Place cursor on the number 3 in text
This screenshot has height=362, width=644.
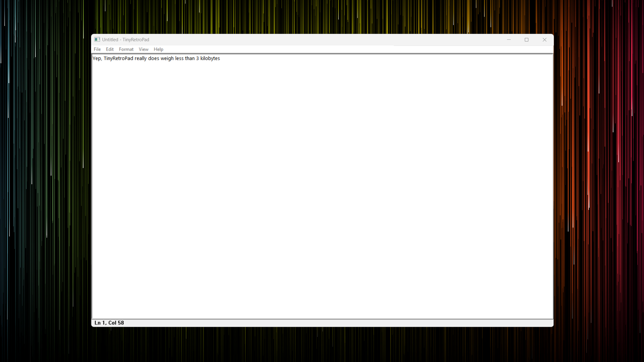pyautogui.click(x=198, y=58)
